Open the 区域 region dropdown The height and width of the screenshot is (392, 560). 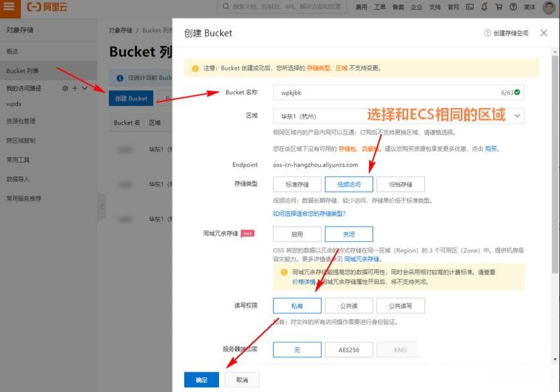click(399, 116)
